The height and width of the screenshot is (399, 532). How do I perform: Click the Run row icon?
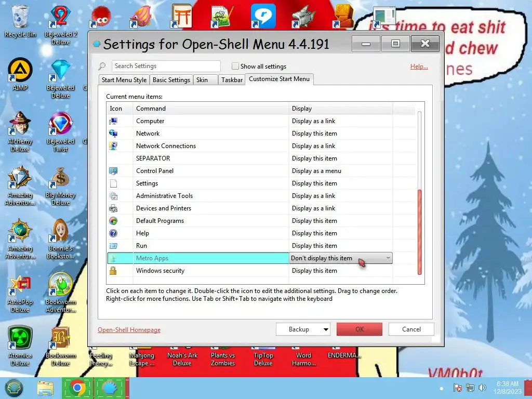coord(113,246)
